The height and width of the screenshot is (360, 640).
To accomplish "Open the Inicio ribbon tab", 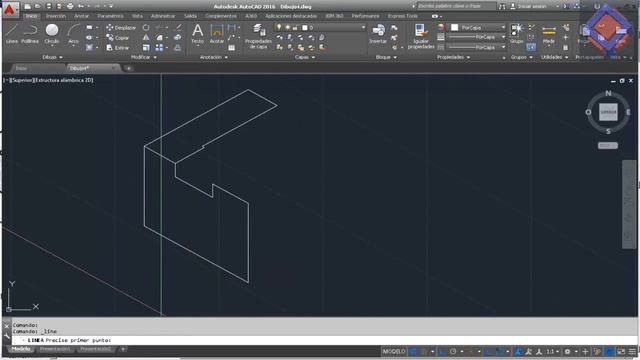I will point(31,16).
